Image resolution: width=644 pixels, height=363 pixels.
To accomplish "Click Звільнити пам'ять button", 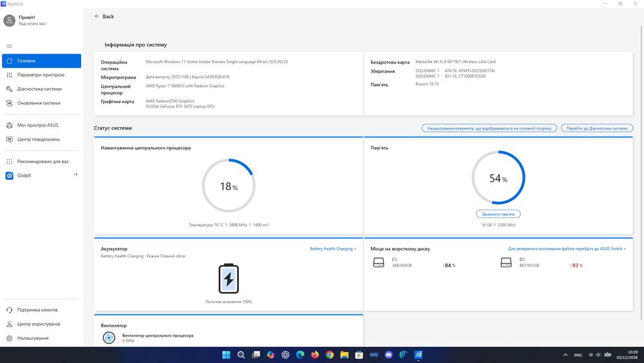I will pos(498,214).
